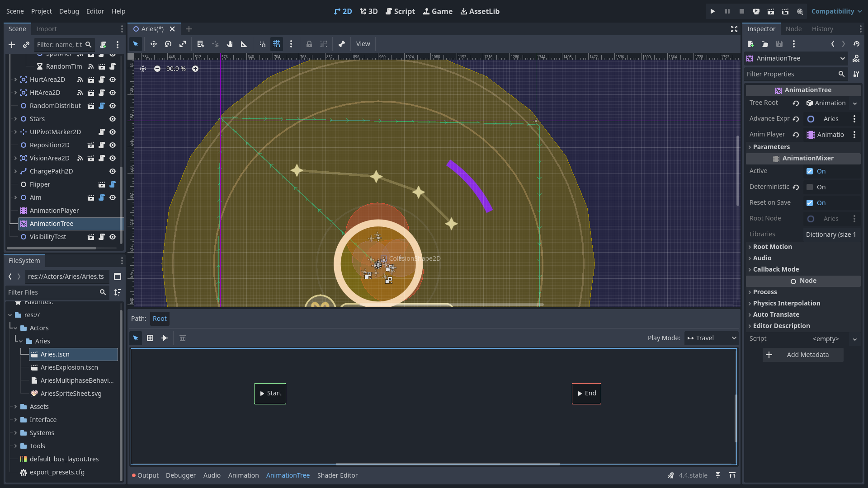Click the connect nodes transition tool
This screenshot has width=868, height=488.
165,338
